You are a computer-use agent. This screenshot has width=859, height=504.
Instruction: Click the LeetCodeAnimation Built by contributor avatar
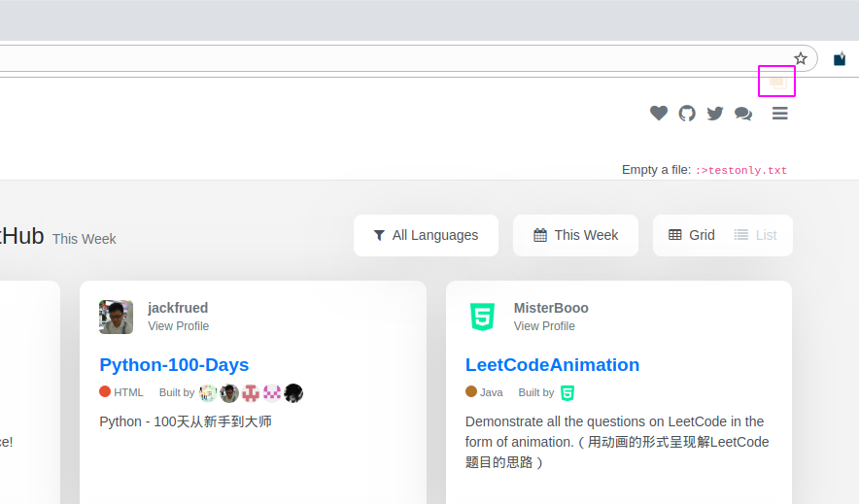567,393
